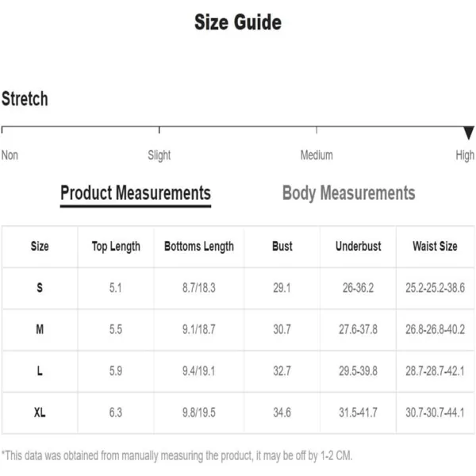Image resolution: width=476 pixels, height=476 pixels.
Task: Click the High stretch label
Action: click(x=465, y=155)
